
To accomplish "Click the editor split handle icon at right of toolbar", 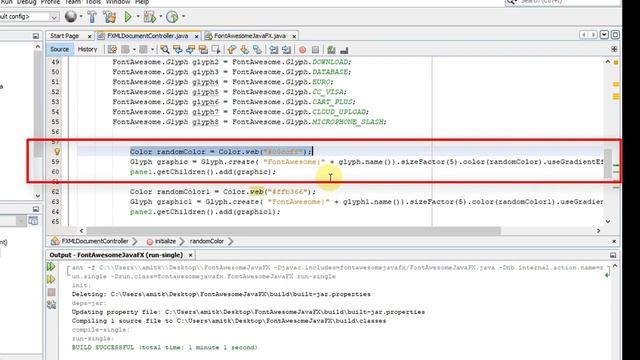I will click(x=614, y=49).
